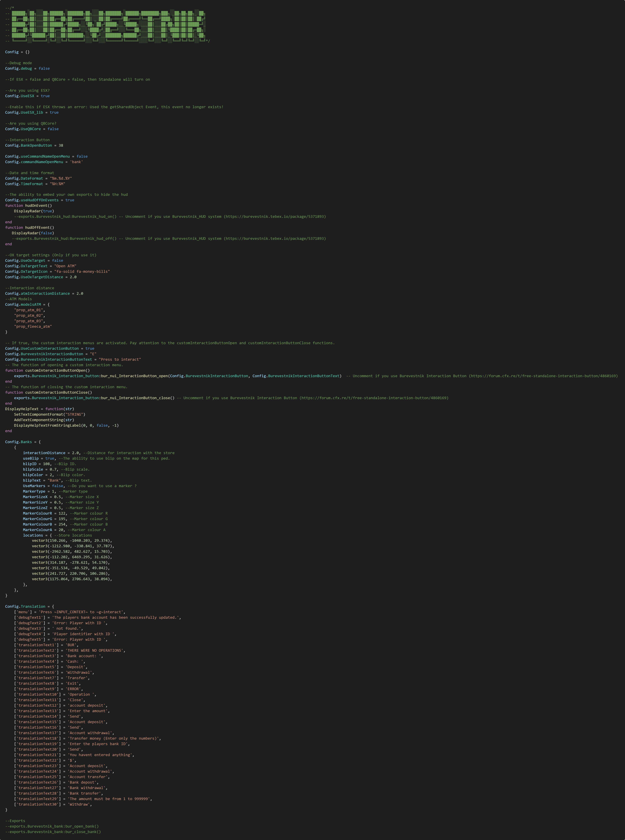The image size is (625, 840).
Task: Click the false value of Config.UseQBCore
Action: pos(53,129)
